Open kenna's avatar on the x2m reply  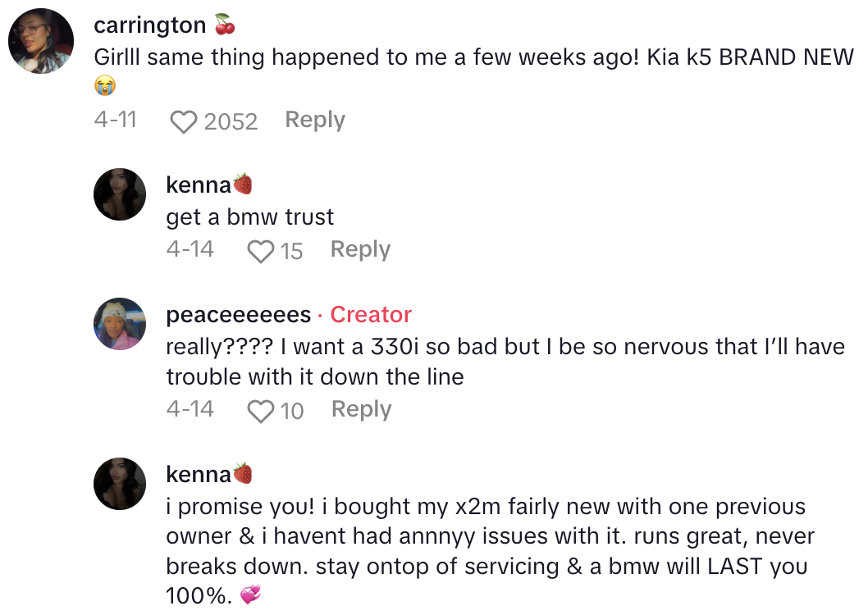[120, 484]
